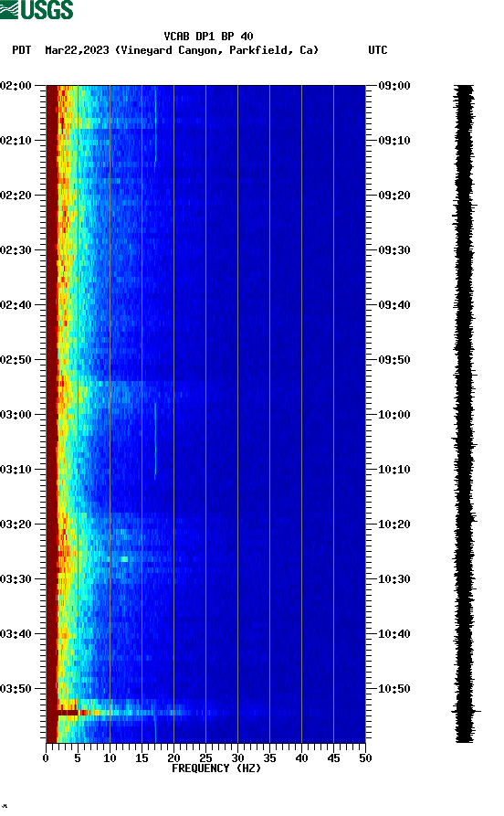Click the PDT time label 02:50
Image resolution: width=504 pixels, height=816 pixels.
pos(16,360)
